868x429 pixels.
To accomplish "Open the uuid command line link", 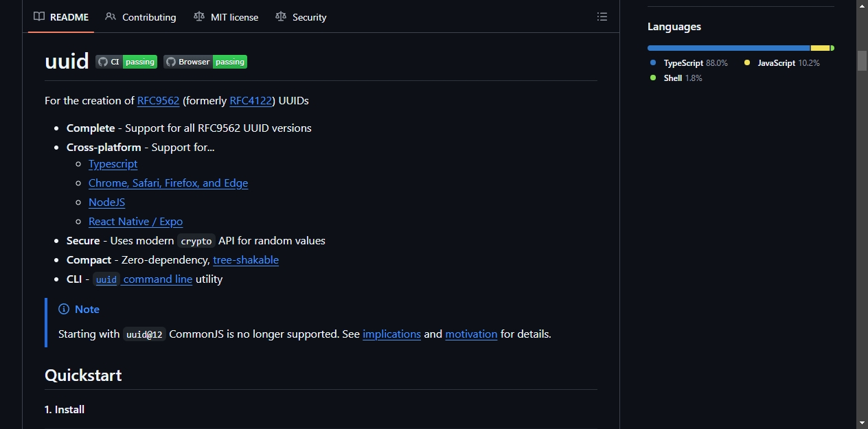I will pyautogui.click(x=143, y=279).
